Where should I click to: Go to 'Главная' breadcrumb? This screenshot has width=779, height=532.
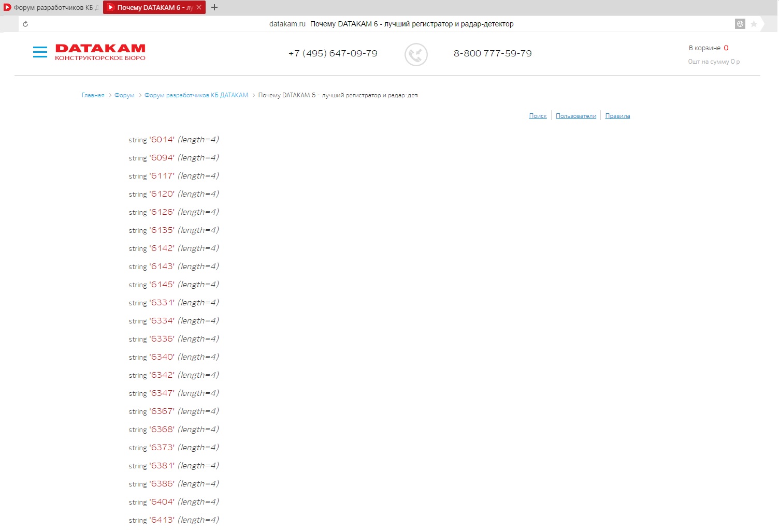tap(93, 95)
